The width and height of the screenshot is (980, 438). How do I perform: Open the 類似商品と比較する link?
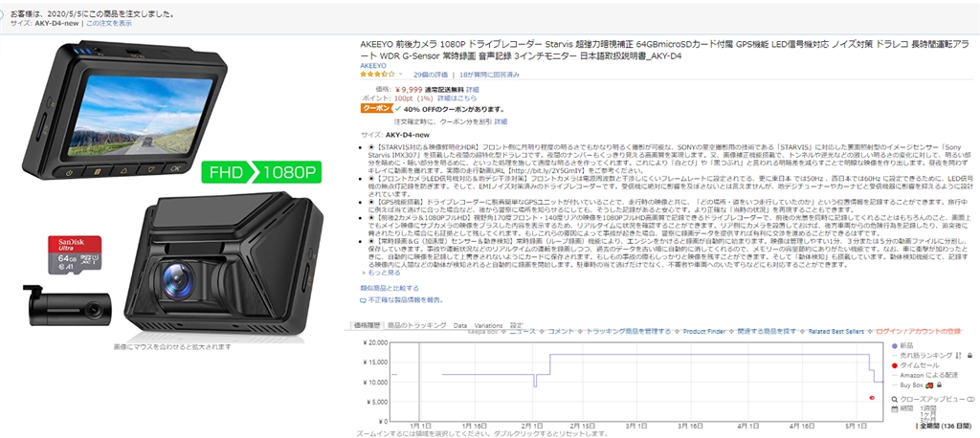390,288
